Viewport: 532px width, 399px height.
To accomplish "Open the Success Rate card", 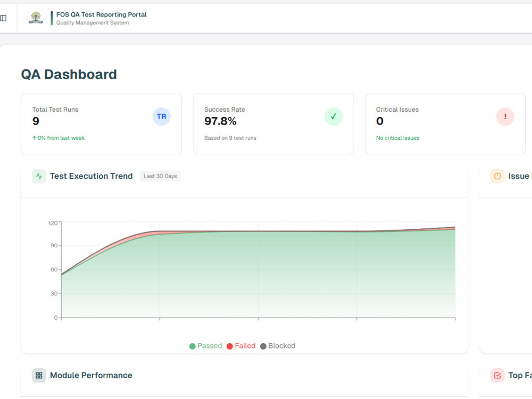I will pos(273,124).
